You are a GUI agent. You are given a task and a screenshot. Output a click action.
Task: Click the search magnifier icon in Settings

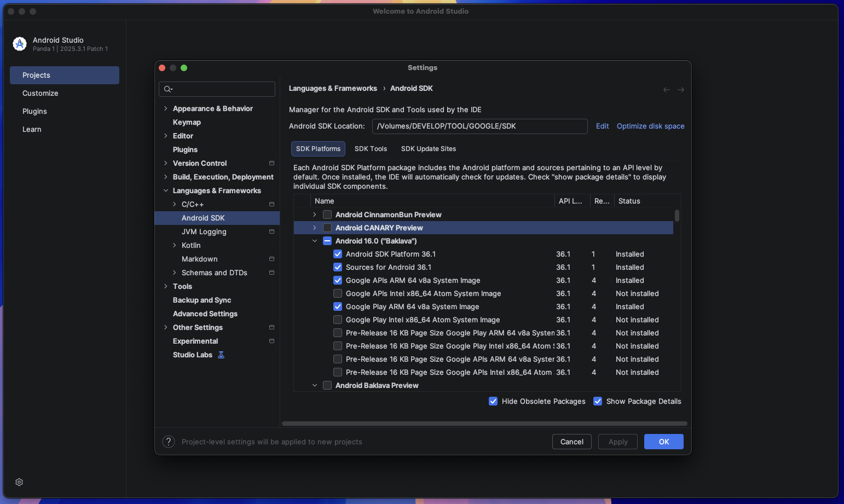(168, 89)
